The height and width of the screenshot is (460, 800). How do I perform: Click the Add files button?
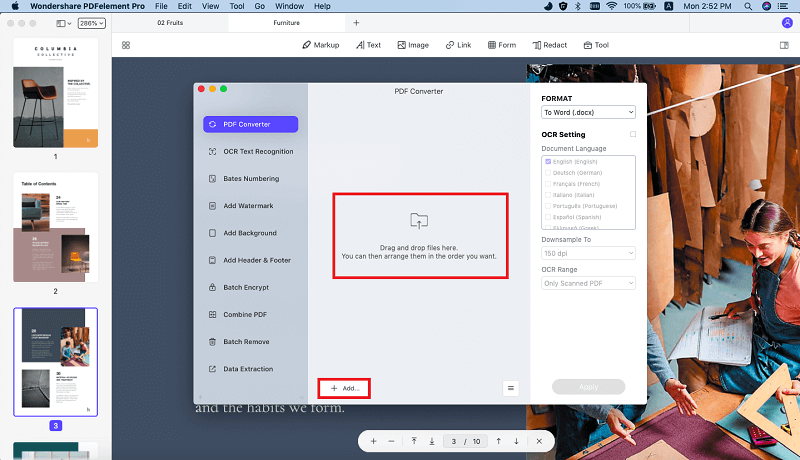pos(344,388)
